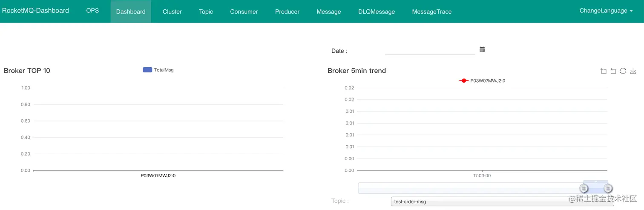Click the 0.20 y-axis label
Image resolution: width=644 pixels, height=210 pixels.
[x=26, y=154]
